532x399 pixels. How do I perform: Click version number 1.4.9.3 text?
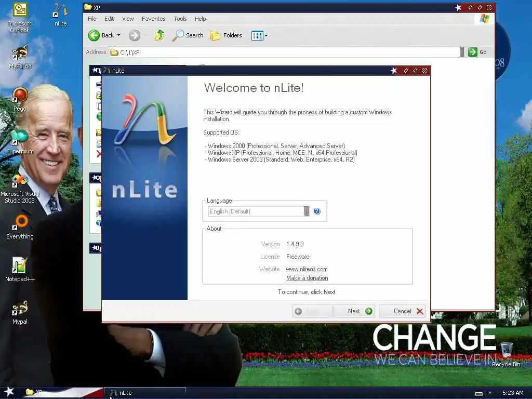(295, 244)
